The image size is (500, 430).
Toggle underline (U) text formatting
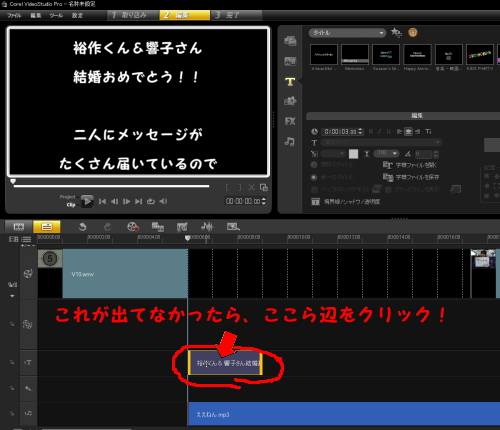pyautogui.click(x=388, y=132)
